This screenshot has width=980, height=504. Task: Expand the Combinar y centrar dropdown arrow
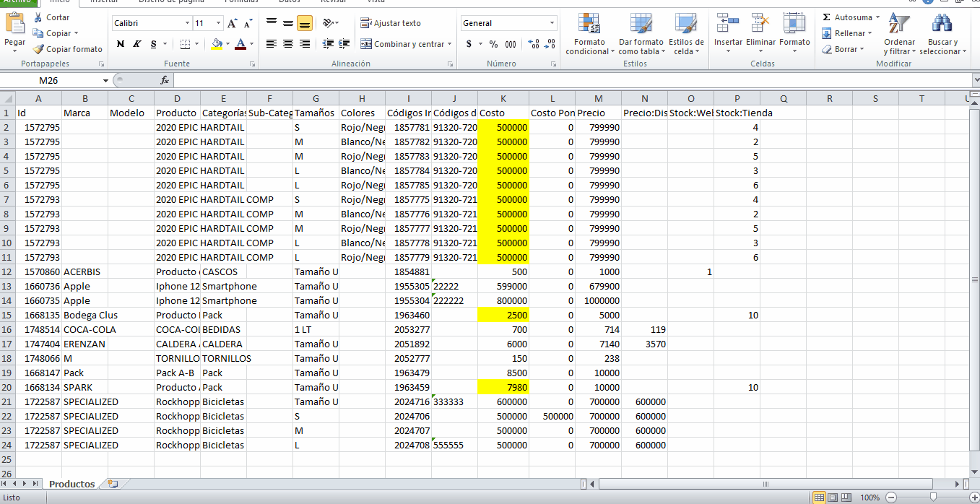pos(449,44)
